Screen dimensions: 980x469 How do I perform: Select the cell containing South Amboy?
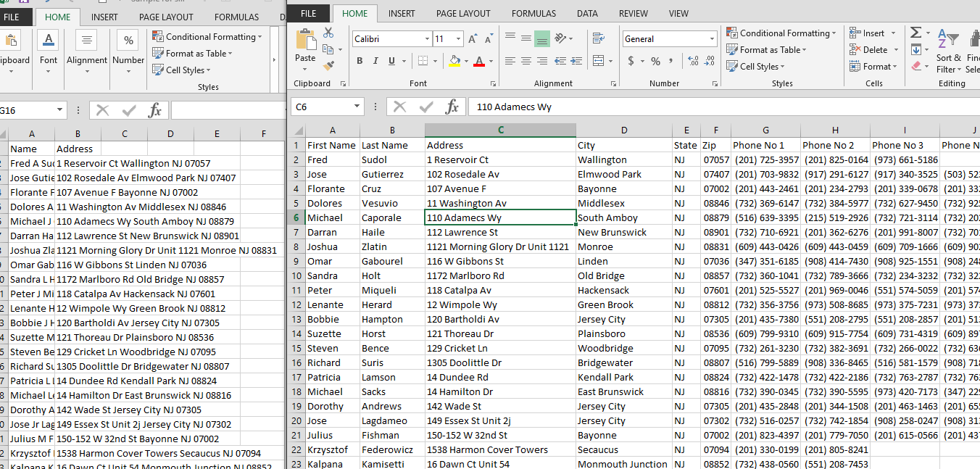[623, 217]
